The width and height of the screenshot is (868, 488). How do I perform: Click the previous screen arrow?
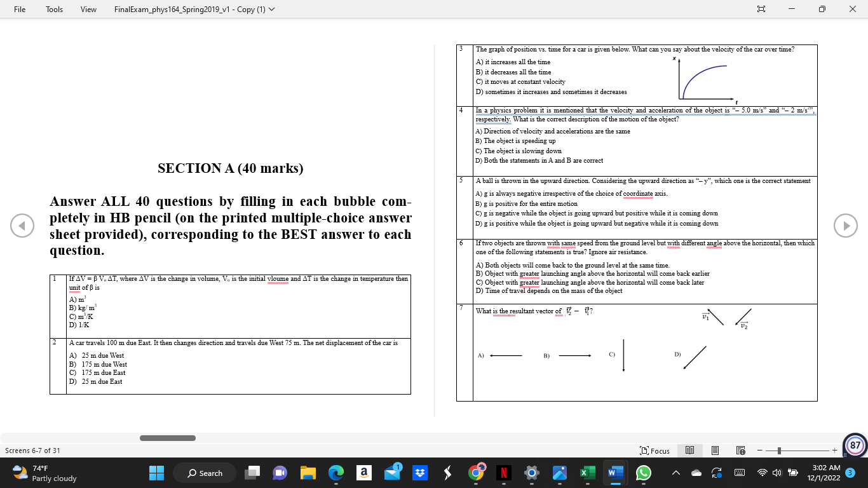22,224
